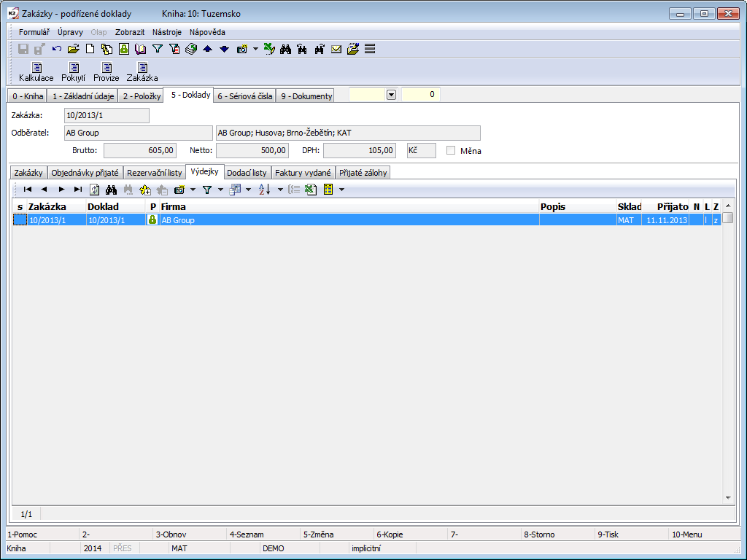The height and width of the screenshot is (560, 747).
Task: Click the Firma column header
Action: coord(349,206)
